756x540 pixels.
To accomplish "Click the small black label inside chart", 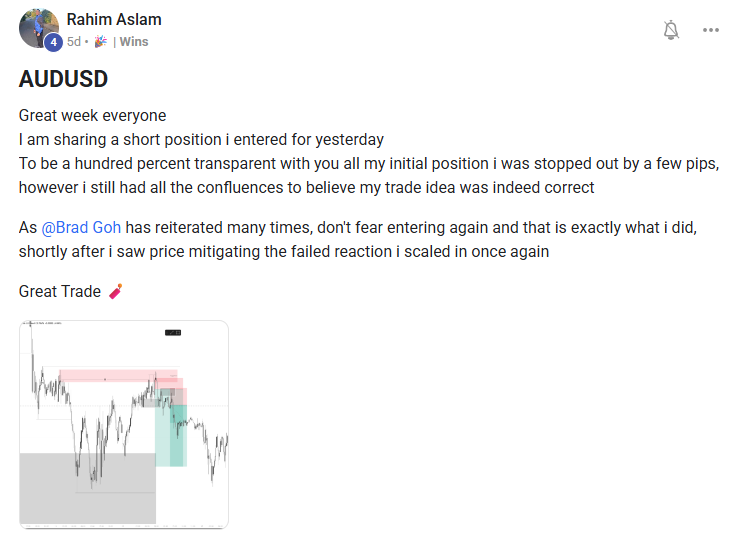I will pos(173,332).
